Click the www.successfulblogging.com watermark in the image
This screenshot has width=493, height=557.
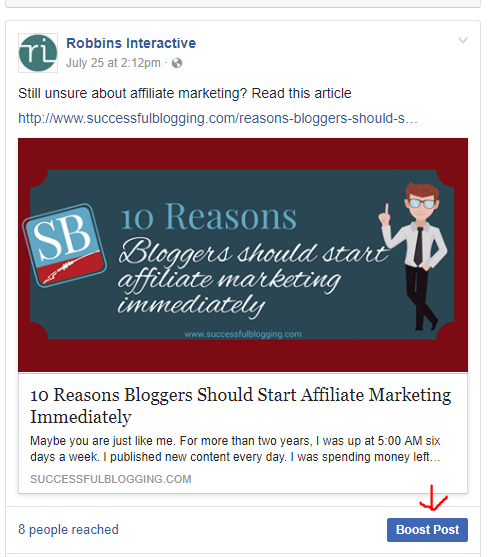pyautogui.click(x=243, y=334)
